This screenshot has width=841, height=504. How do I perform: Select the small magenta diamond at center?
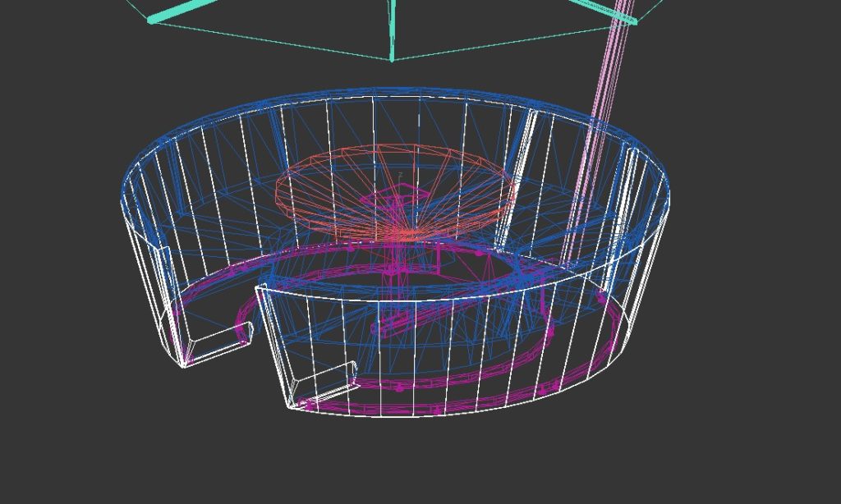coord(404,194)
